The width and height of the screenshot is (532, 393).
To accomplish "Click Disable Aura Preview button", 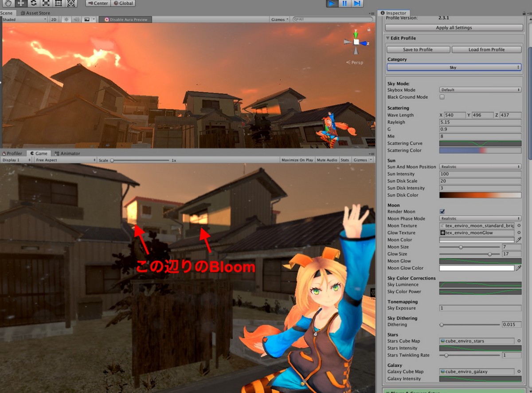I will pyautogui.click(x=125, y=20).
